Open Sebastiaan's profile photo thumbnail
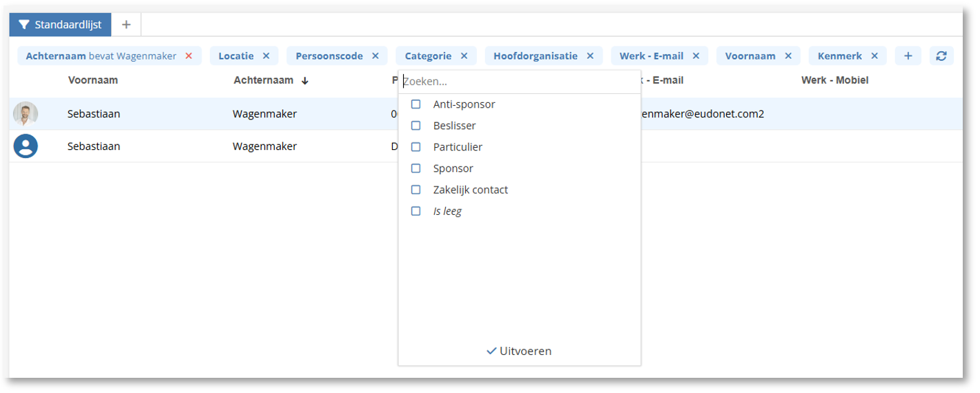 click(x=26, y=113)
